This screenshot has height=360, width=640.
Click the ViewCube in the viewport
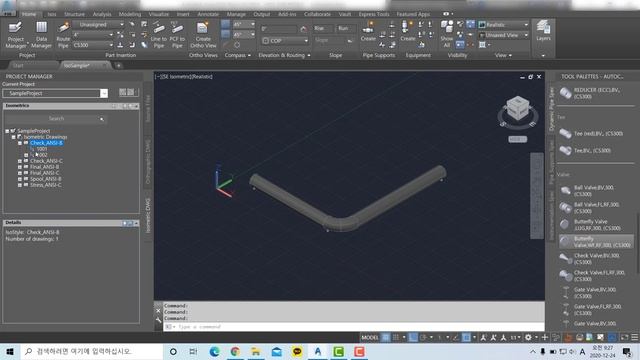point(518,108)
